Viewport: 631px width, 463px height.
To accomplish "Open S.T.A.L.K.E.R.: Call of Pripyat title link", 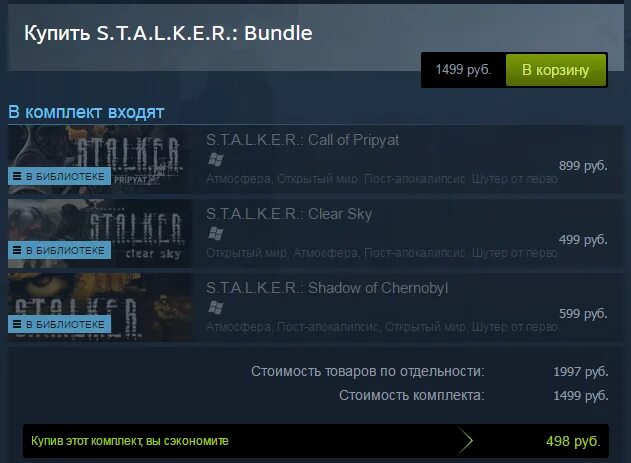I will pos(302,140).
